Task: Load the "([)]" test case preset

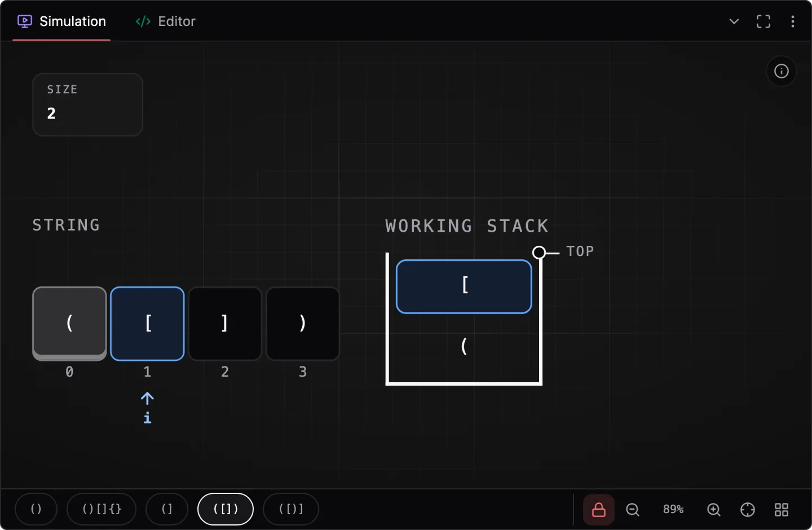Action: point(291,509)
